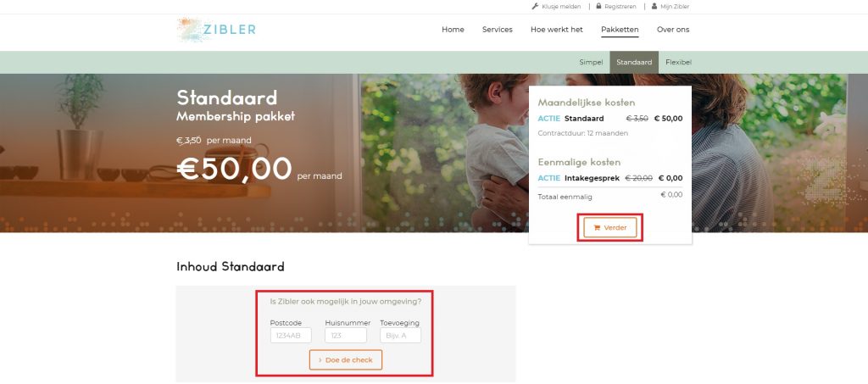Screen dimensions: 868x384
Task: Open the Services menu item
Action: click(497, 30)
